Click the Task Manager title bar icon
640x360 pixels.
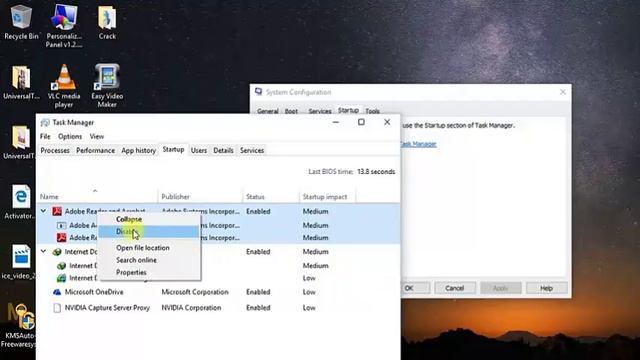tap(45, 122)
